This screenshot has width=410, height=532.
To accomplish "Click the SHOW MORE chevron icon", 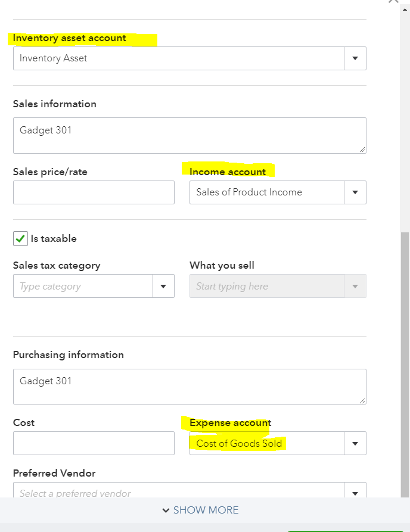I will (166, 511).
